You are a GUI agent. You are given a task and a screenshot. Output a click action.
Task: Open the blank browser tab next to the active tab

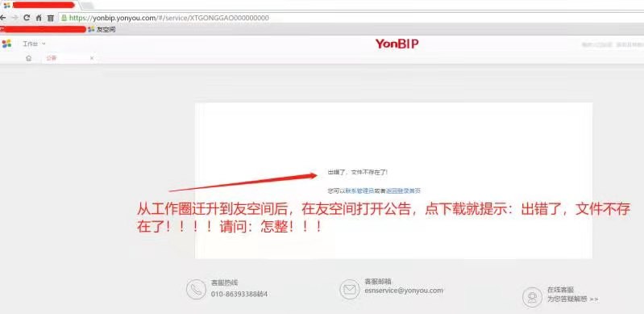point(87,6)
